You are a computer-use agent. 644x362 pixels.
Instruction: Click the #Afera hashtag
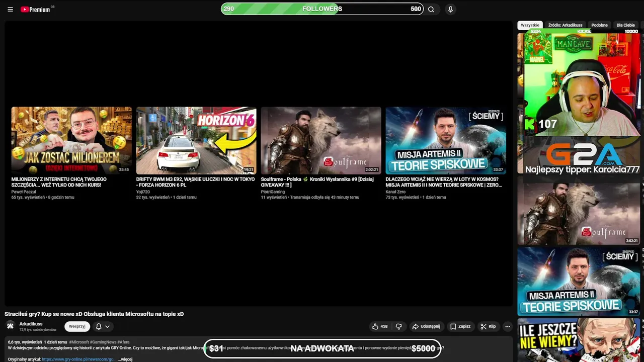(x=123, y=342)
